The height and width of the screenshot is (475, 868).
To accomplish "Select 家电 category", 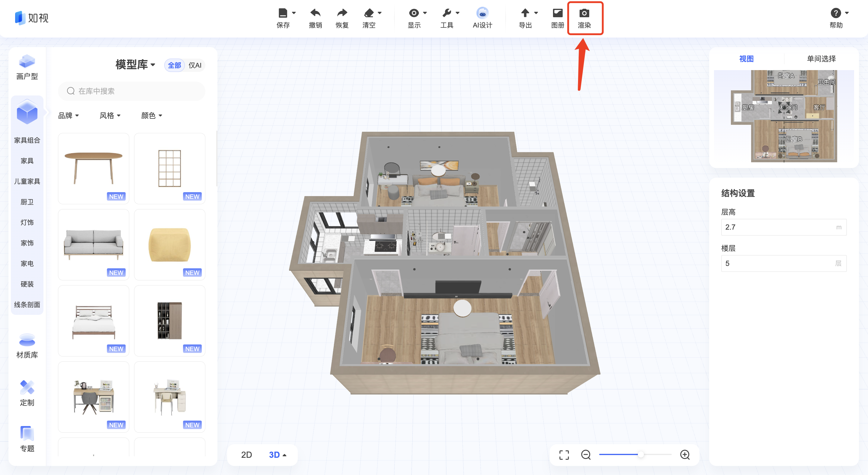I will click(27, 263).
